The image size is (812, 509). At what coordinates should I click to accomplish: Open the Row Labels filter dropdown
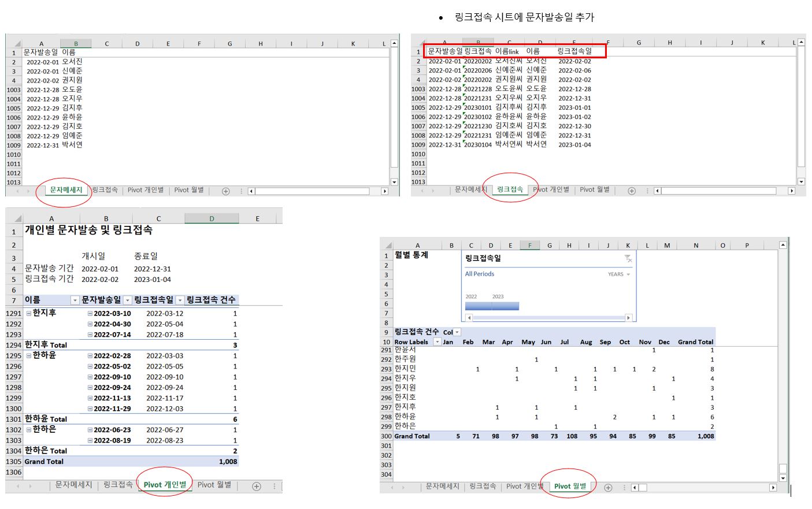tap(437, 342)
